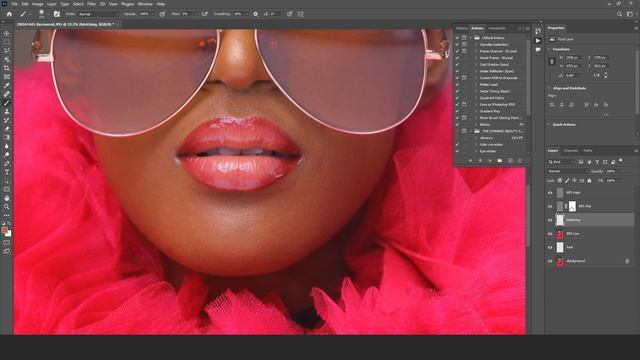Toggle visibility of the top layer
640x360 pixels.
point(550,193)
